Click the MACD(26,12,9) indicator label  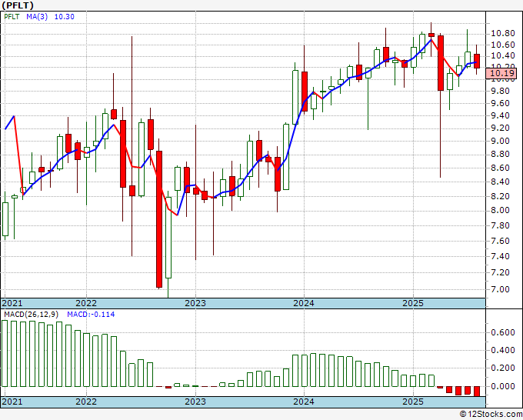(32, 315)
